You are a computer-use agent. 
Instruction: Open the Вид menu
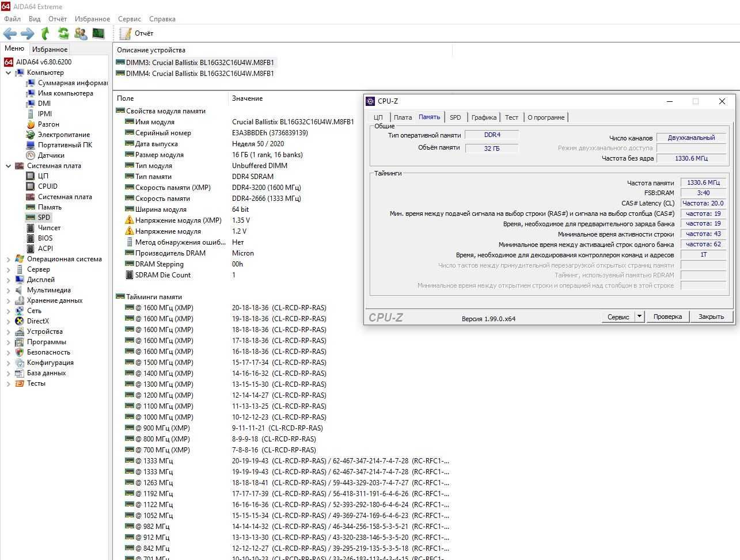(x=35, y=19)
